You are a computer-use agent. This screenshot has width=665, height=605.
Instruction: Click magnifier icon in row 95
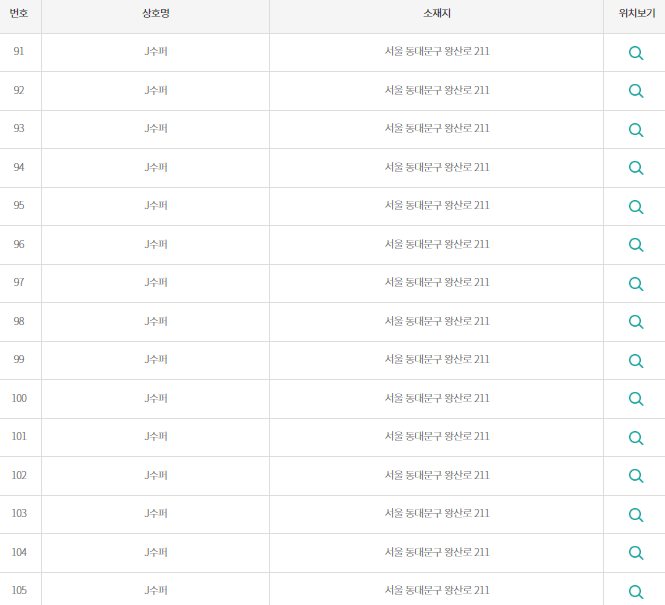(636, 207)
